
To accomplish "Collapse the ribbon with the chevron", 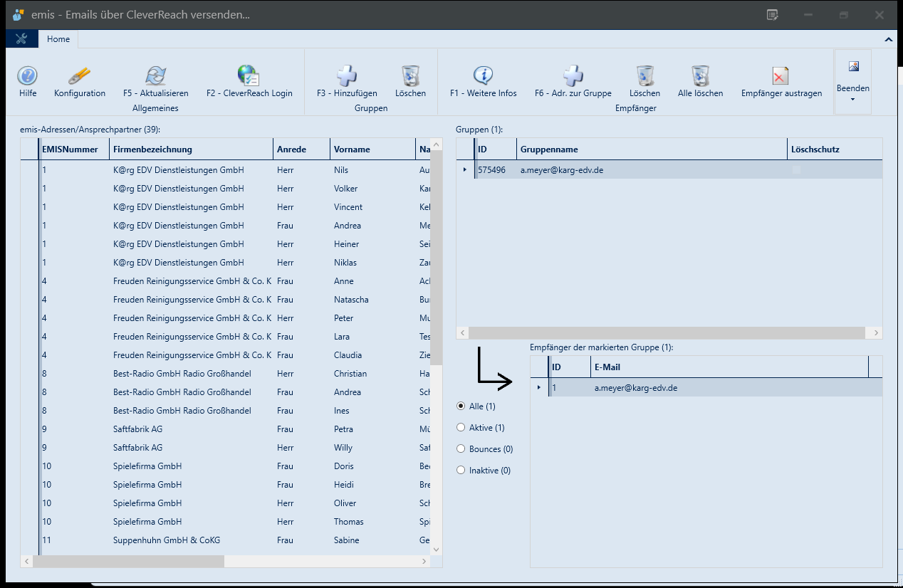I will [888, 40].
